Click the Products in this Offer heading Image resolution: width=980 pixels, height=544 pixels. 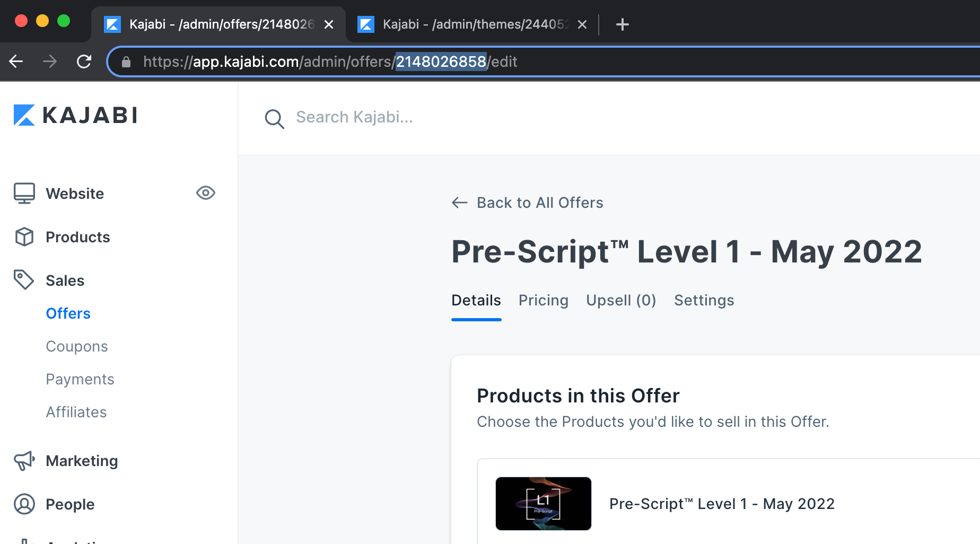point(578,396)
